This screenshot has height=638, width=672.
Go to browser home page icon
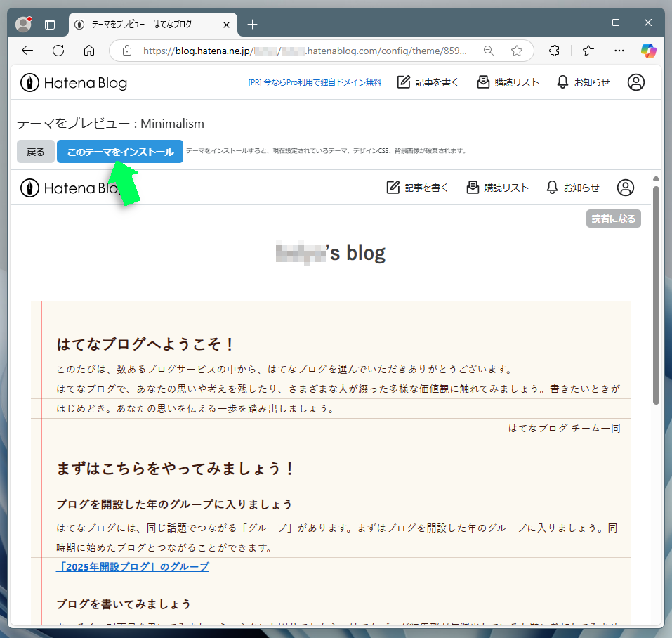(x=89, y=51)
